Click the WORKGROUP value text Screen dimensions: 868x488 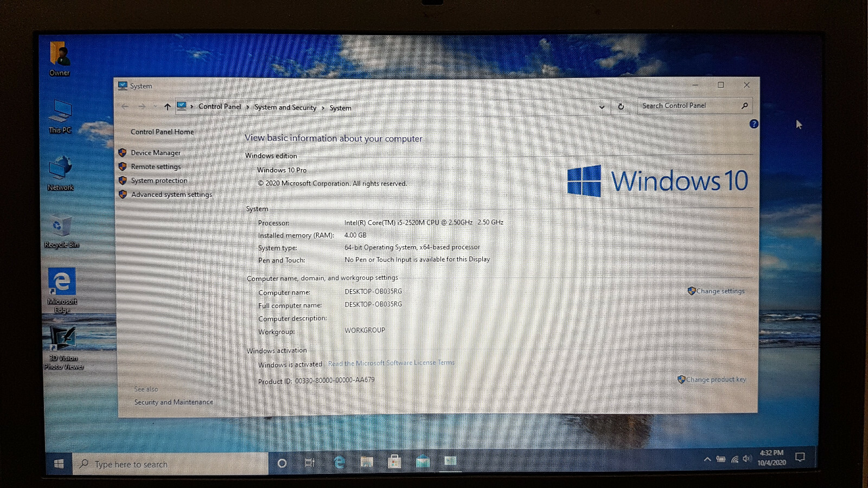point(365,330)
